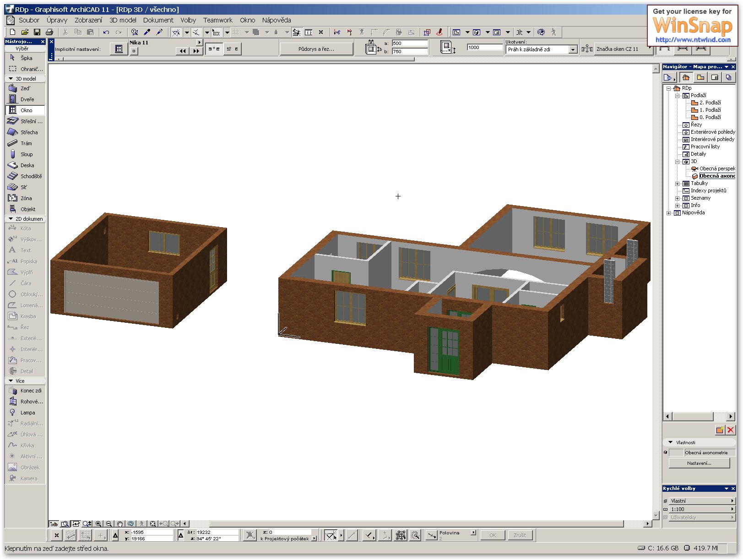The height and width of the screenshot is (560, 743).
Task: Pick the Trám beam tool
Action: pyautogui.click(x=25, y=143)
